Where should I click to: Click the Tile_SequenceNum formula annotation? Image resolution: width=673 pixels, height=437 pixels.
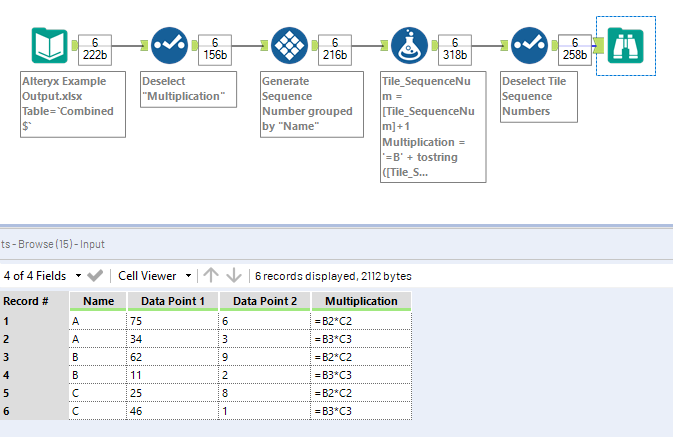coord(433,127)
